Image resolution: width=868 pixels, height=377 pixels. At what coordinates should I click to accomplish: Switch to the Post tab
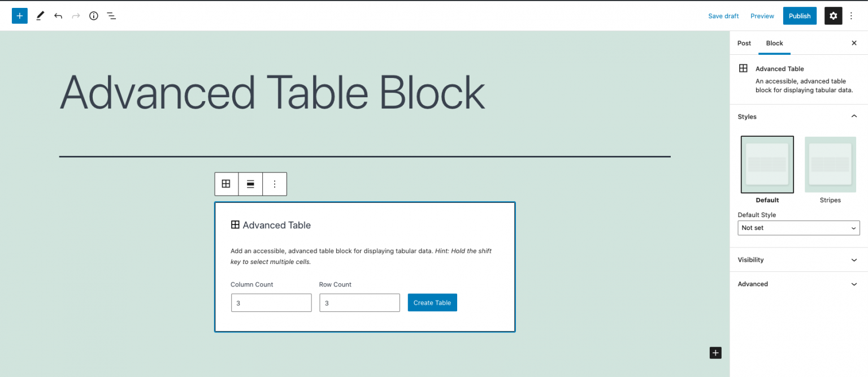(x=744, y=43)
